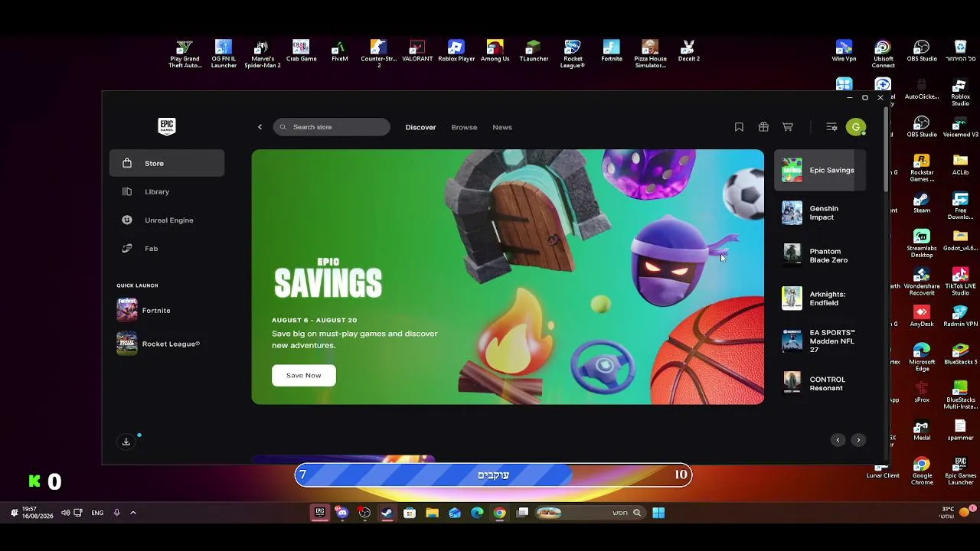Show the previous carousel slide
Image resolution: width=980 pixels, height=551 pixels.
(838, 440)
